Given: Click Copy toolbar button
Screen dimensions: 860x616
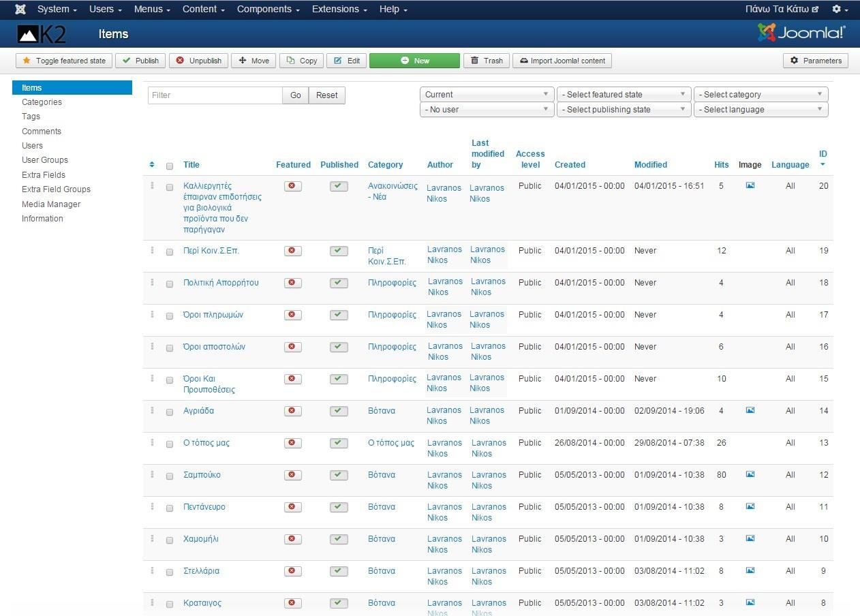Looking at the screenshot, I should (x=302, y=61).
